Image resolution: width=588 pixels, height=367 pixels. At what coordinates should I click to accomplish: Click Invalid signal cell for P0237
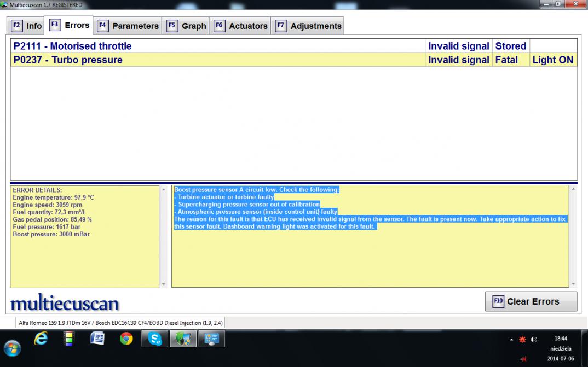coord(459,60)
